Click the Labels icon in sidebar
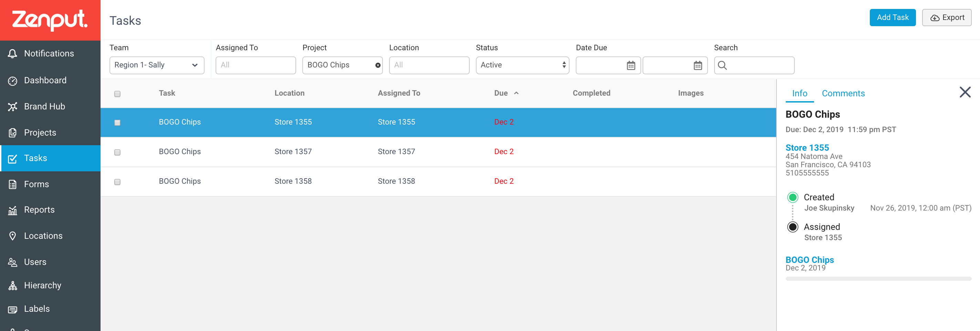Viewport: 980px width, 331px height. (12, 309)
